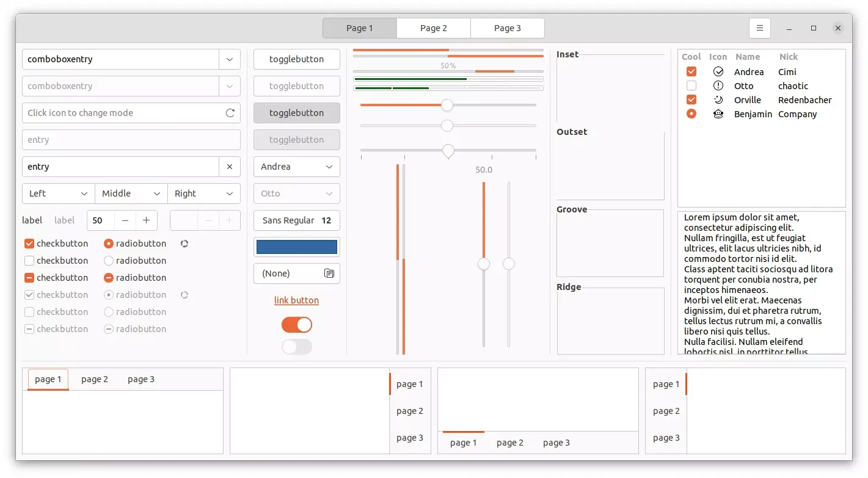Turn off the orange toggle switch
The image size is (868, 478).
[x=296, y=324]
